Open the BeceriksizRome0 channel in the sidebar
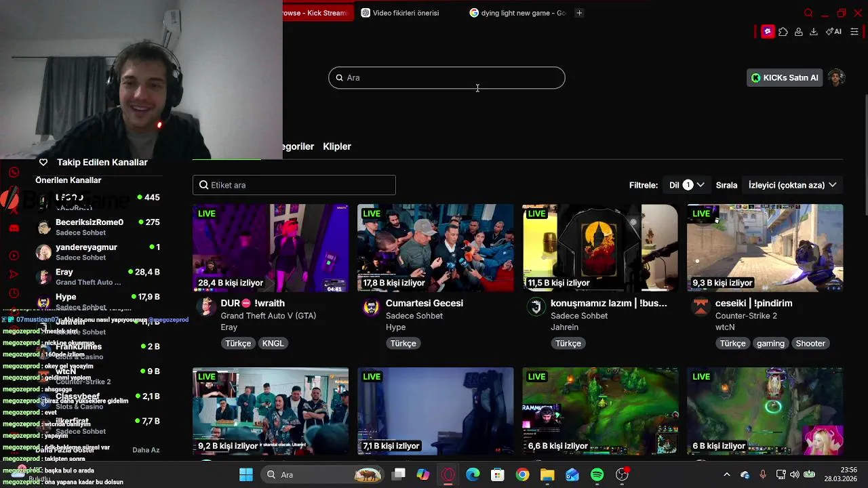The image size is (868, 488). pos(98,227)
